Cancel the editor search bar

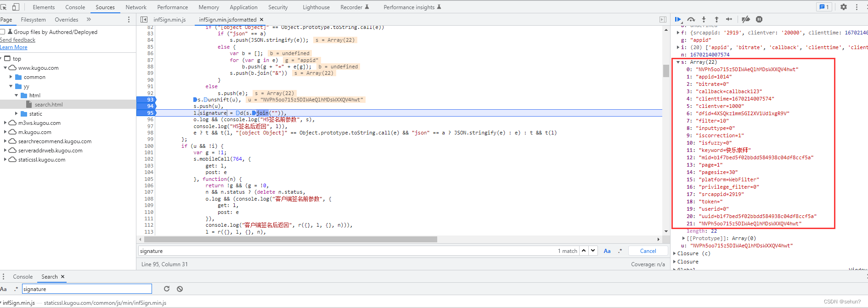pos(648,251)
